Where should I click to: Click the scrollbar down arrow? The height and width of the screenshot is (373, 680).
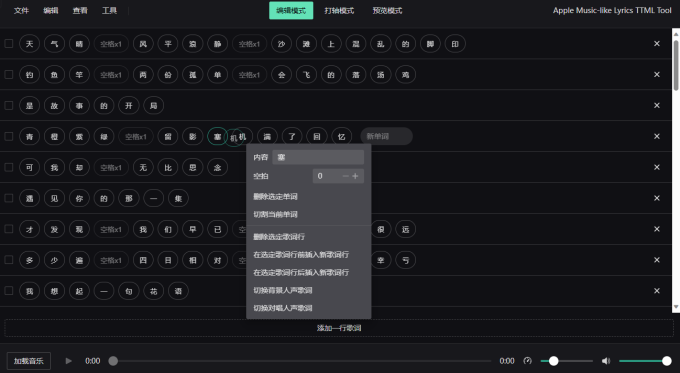(x=676, y=307)
